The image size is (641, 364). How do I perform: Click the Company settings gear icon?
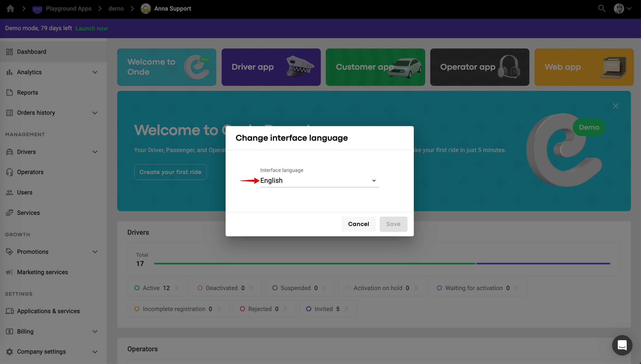tap(10, 352)
